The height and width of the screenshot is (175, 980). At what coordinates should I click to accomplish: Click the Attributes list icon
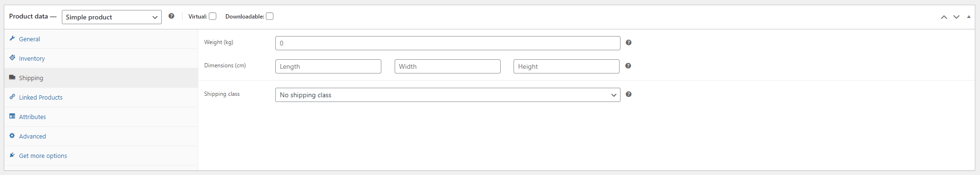tap(12, 116)
